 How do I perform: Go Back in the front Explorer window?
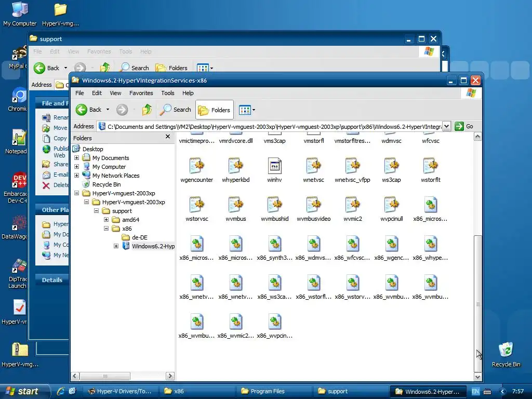click(x=88, y=110)
